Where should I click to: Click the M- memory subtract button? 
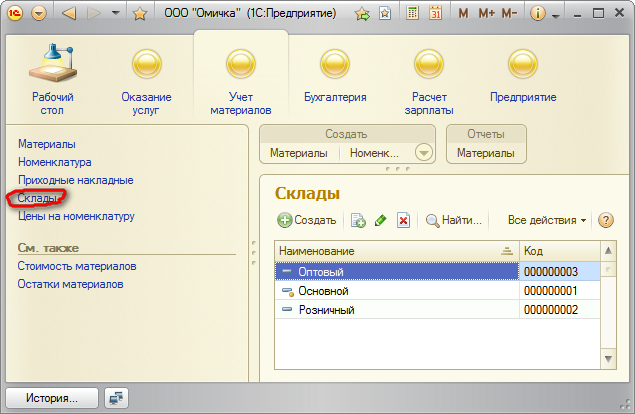[509, 13]
